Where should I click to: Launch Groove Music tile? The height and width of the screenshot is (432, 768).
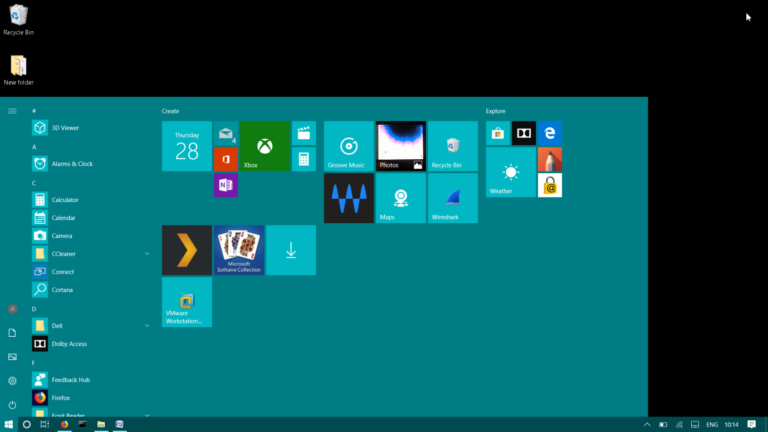349,146
